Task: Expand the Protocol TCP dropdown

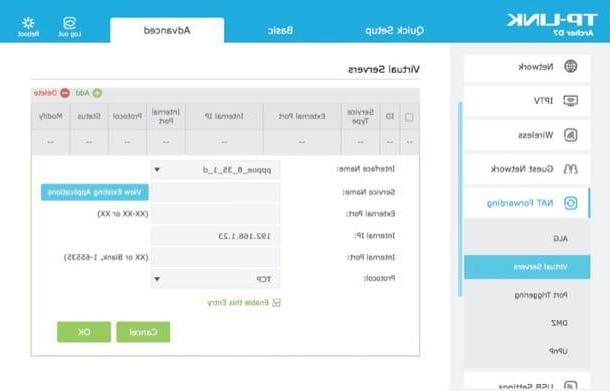Action: pos(215,279)
